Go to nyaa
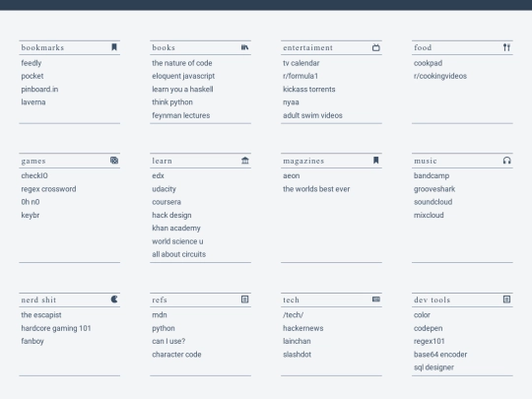 coord(291,102)
